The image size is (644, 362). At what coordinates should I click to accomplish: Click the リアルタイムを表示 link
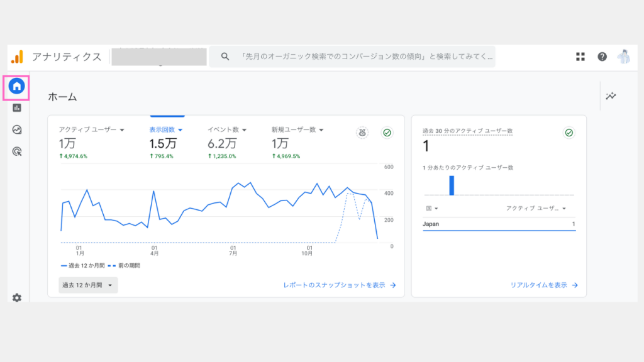(x=544, y=285)
